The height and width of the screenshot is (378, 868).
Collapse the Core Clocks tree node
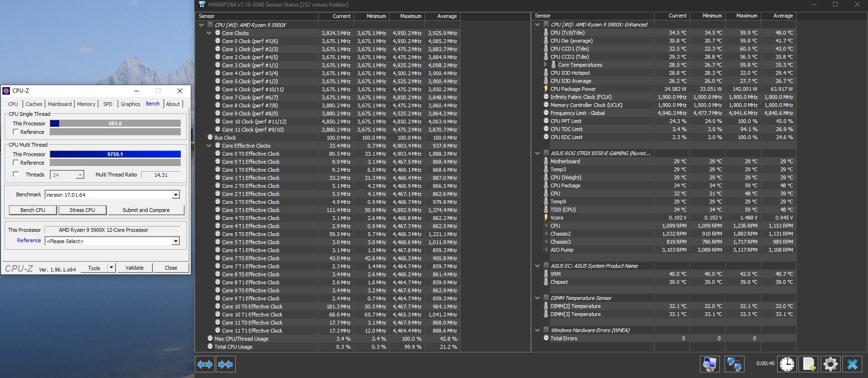(x=209, y=33)
